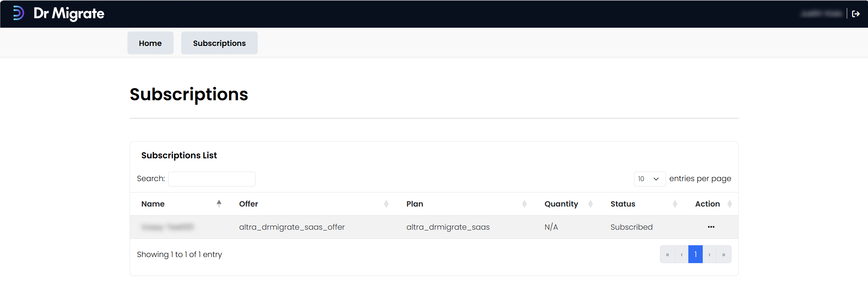Click the Search input field
Screen dimensions: 868x284
[212, 179]
